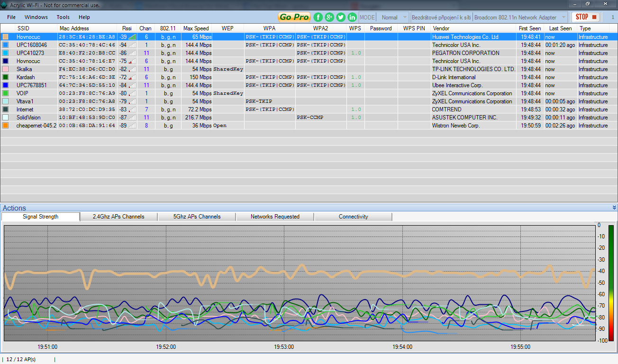Click the orange swatch for cheapernet-045.2
The image size is (618, 364).
5,126
